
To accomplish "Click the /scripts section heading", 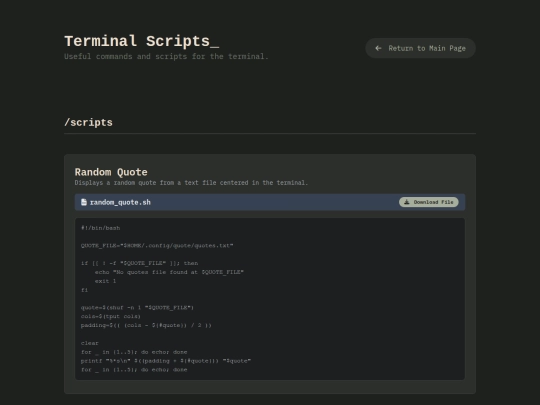I will click(x=89, y=123).
